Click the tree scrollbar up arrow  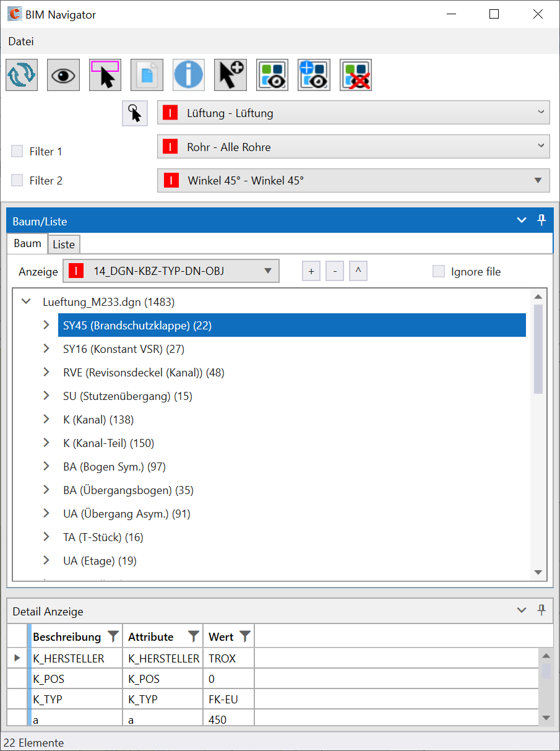coord(538,297)
